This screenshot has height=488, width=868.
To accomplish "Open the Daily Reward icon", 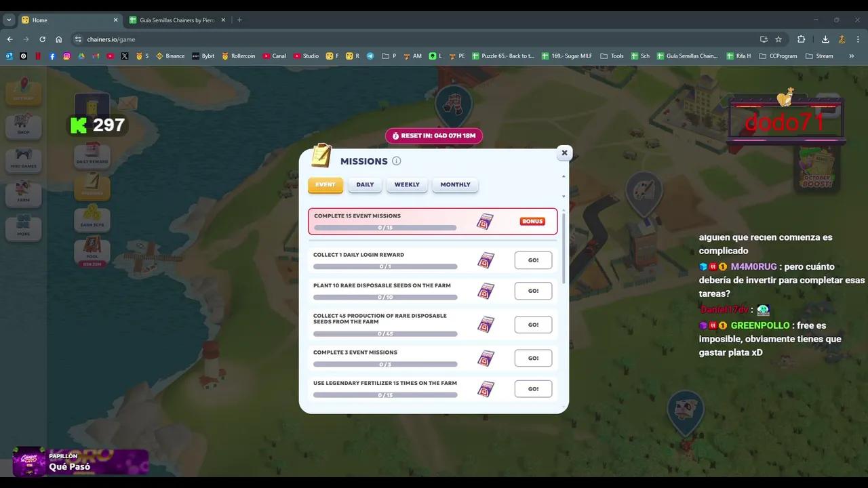I will [92, 156].
